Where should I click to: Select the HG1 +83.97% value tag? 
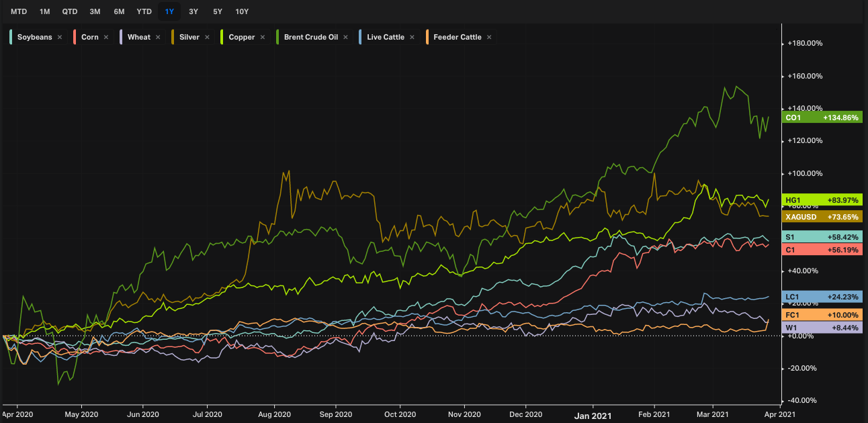[822, 200]
